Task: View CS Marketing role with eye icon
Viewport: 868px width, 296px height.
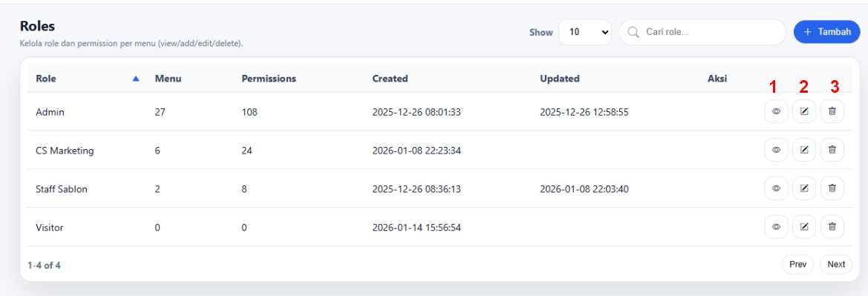Action: (x=776, y=149)
